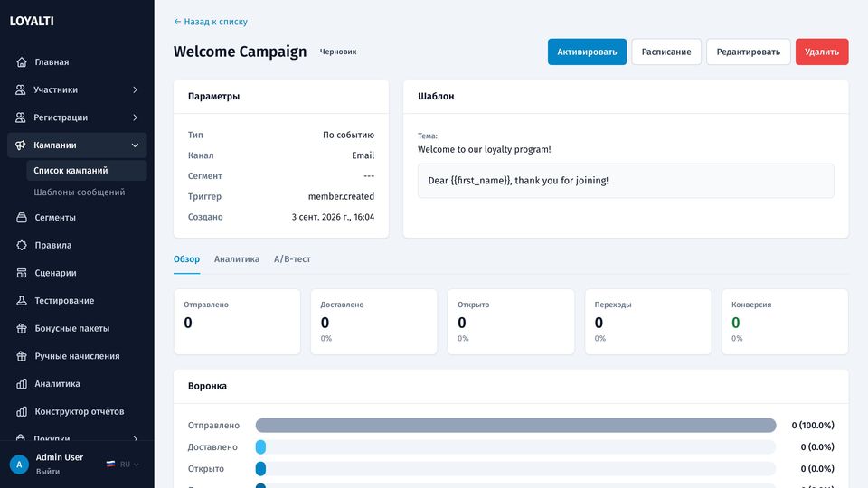Click the Доставлено funnel progress bar
The width and height of the screenshot is (868, 488).
(x=516, y=446)
